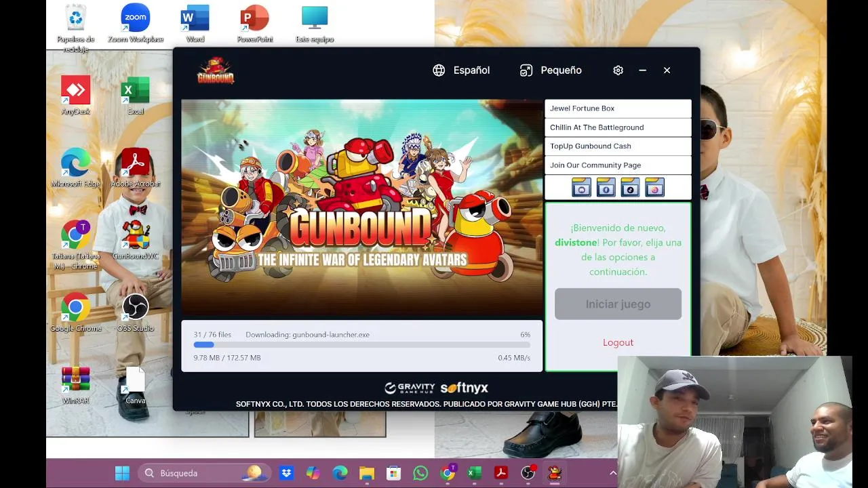This screenshot has width=868, height=488.
Task: Open the Español language selector
Action: [x=461, y=70]
